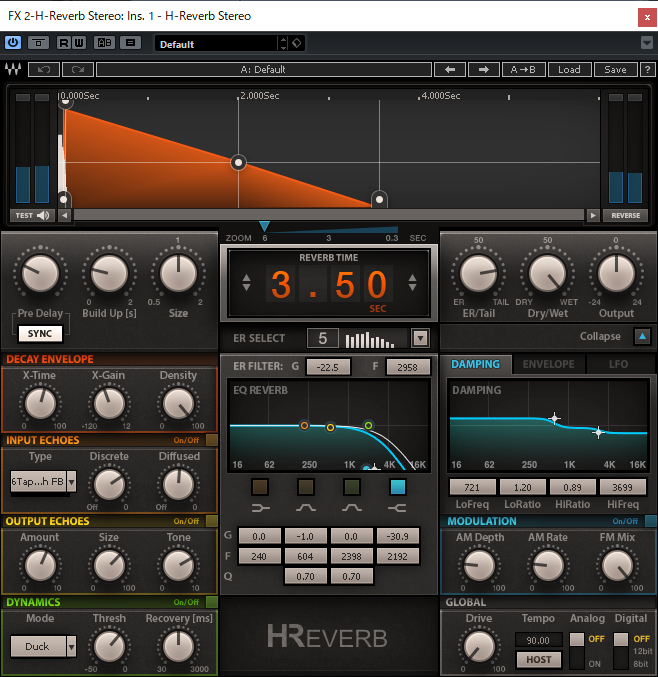658x677 pixels.
Task: Switch A/B settings in host toolbar
Action: click(104, 43)
